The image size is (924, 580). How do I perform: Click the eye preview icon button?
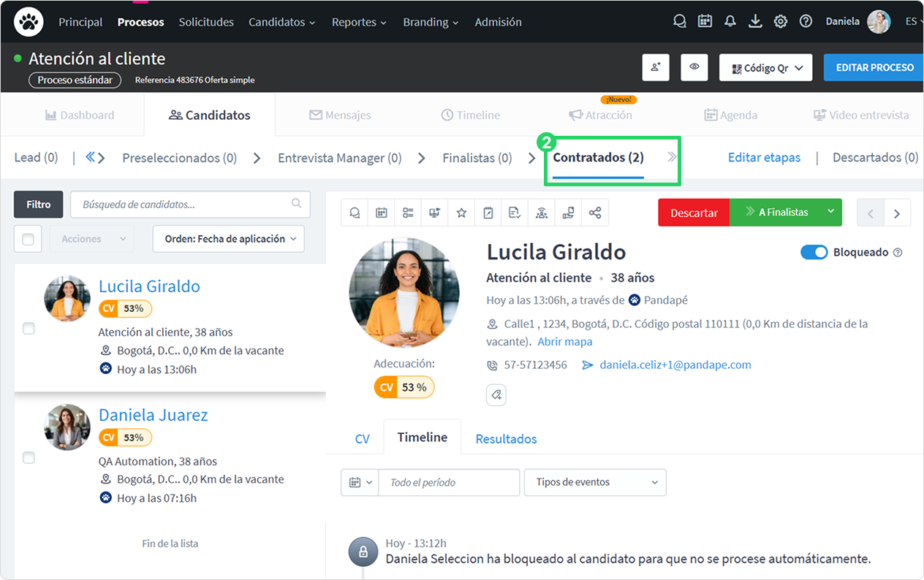click(x=694, y=67)
